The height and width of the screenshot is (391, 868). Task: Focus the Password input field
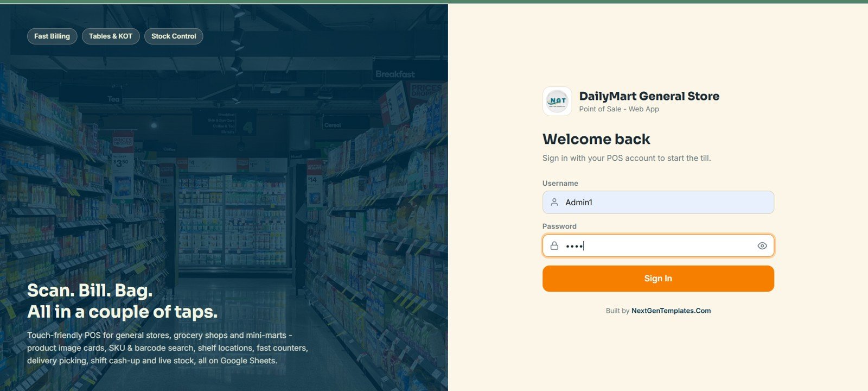[x=658, y=245]
